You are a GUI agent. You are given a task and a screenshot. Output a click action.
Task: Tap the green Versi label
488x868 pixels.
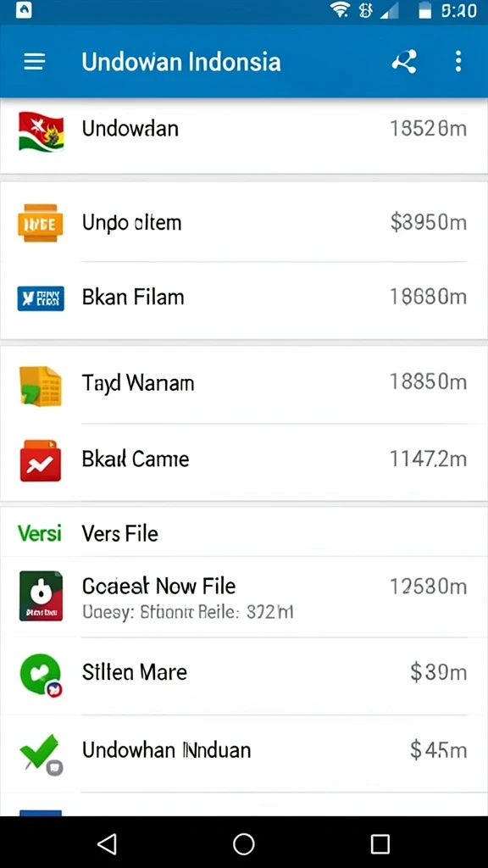[x=39, y=534]
